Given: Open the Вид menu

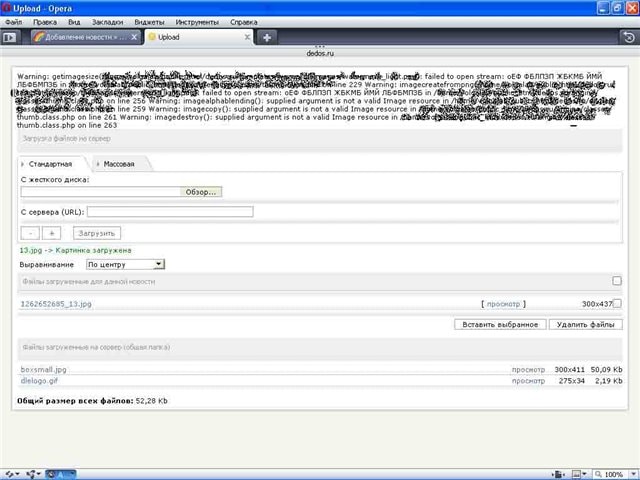Looking at the screenshot, I should (74, 22).
